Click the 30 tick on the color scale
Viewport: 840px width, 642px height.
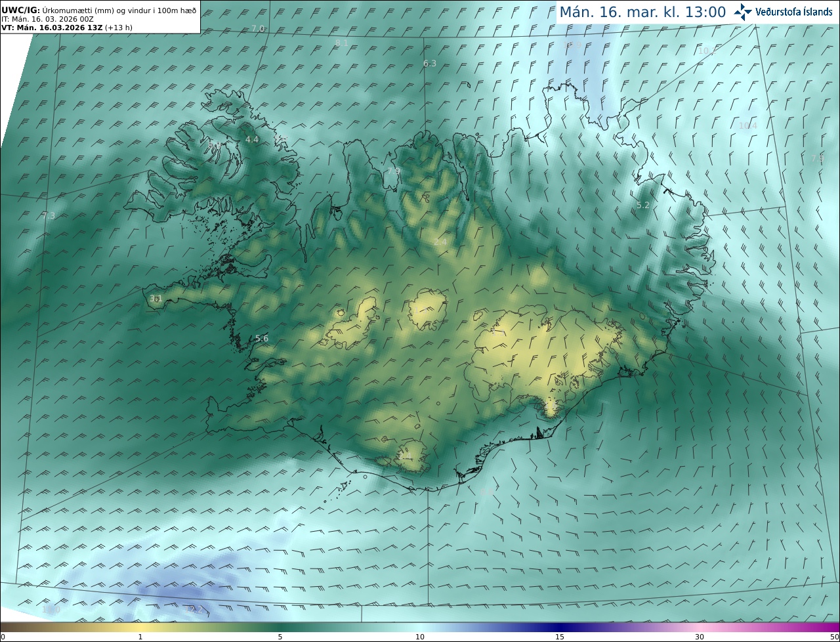pos(700,637)
